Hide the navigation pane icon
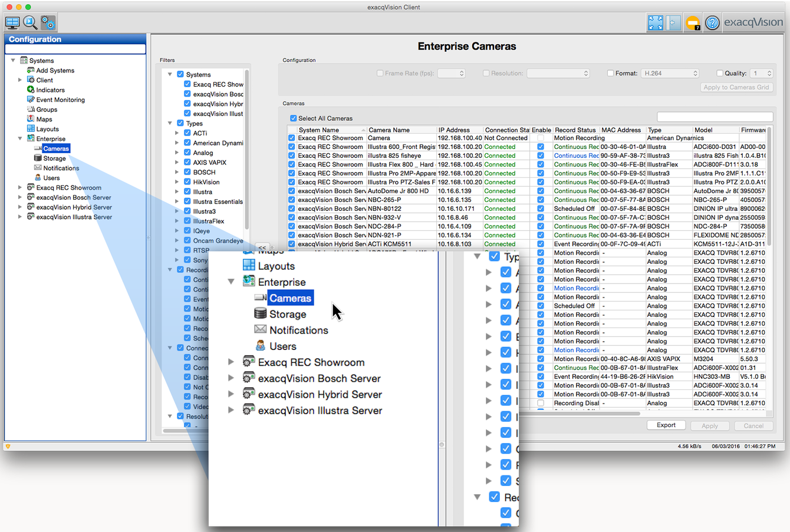The height and width of the screenshot is (532, 790). [673, 23]
